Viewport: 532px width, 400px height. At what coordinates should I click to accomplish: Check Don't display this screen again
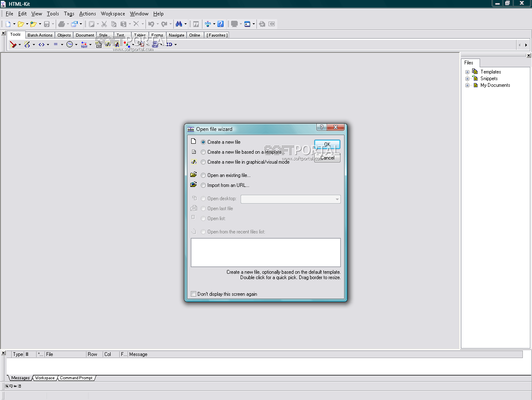[x=193, y=294]
